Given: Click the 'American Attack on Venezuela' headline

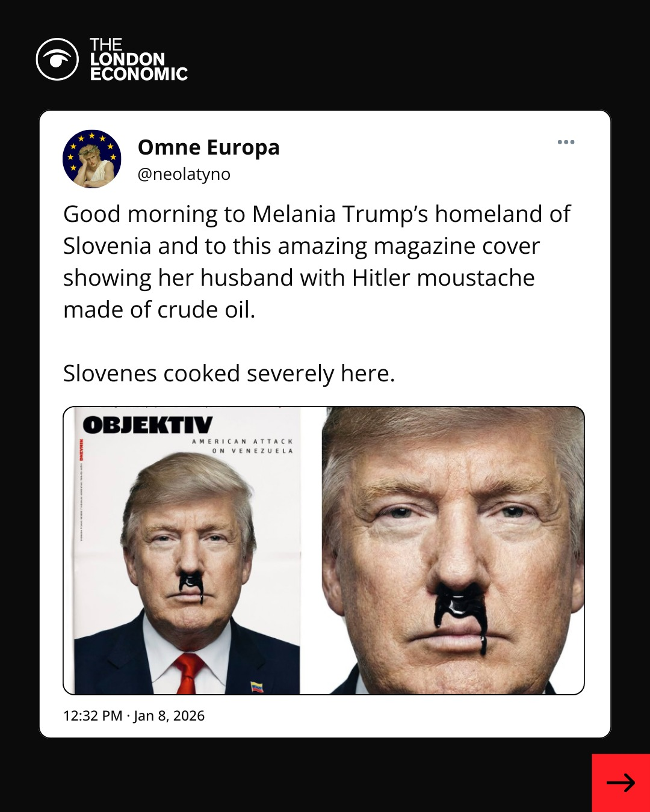Looking at the screenshot, I should (x=243, y=446).
